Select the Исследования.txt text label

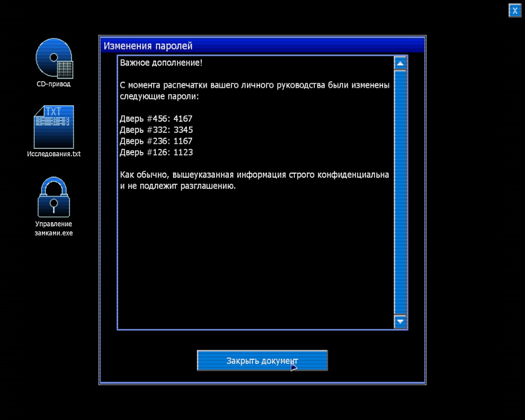(x=54, y=154)
